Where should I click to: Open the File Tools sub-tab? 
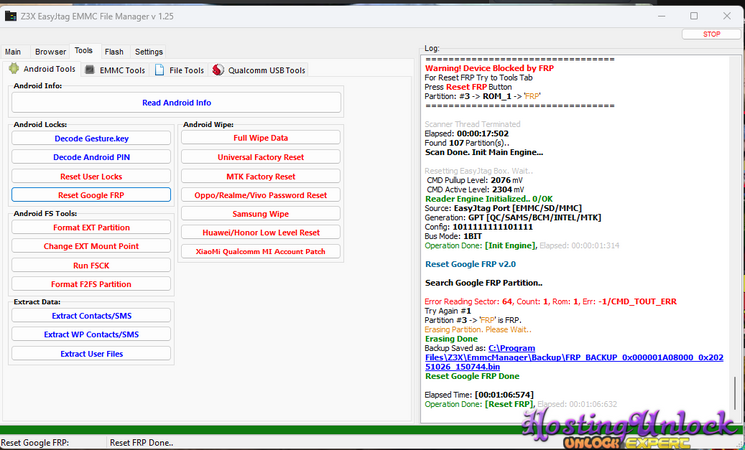180,70
